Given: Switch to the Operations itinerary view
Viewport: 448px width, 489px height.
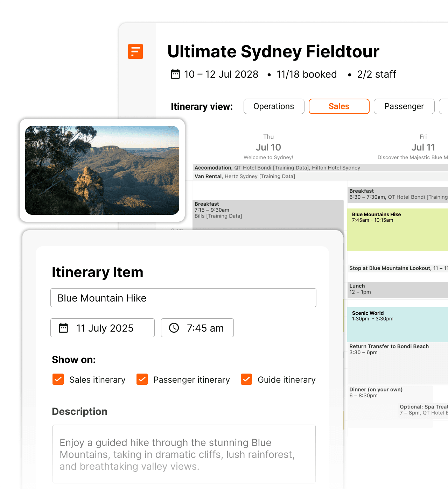Looking at the screenshot, I should pyautogui.click(x=274, y=106).
